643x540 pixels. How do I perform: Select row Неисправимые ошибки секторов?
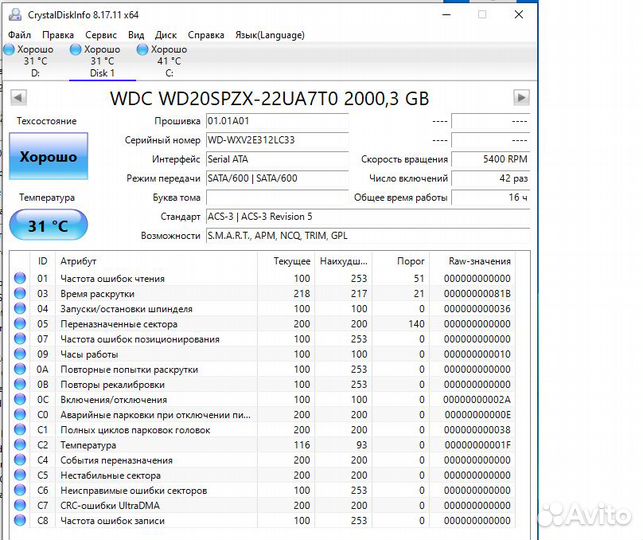coord(262,490)
